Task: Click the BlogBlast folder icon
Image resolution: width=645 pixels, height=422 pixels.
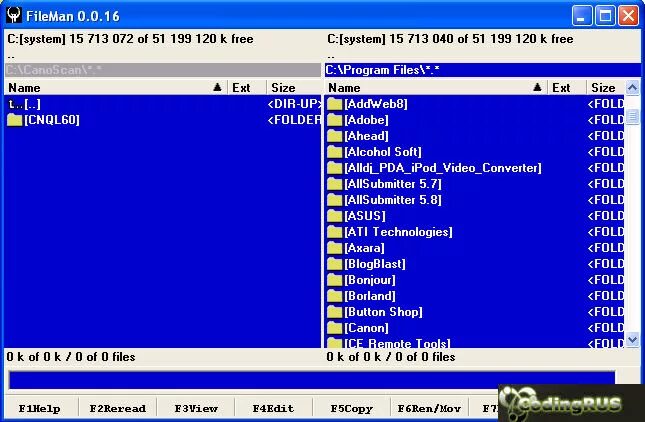Action: [334, 264]
